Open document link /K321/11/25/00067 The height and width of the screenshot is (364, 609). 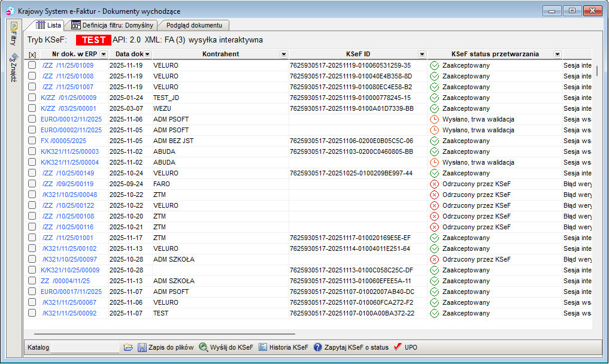click(x=69, y=302)
